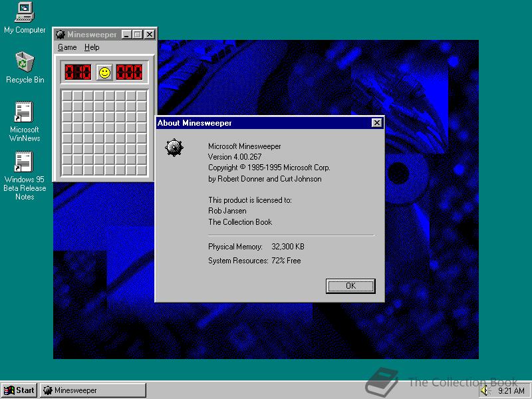Click the 'Microsoft Minesweeper' product name text

[x=245, y=146]
